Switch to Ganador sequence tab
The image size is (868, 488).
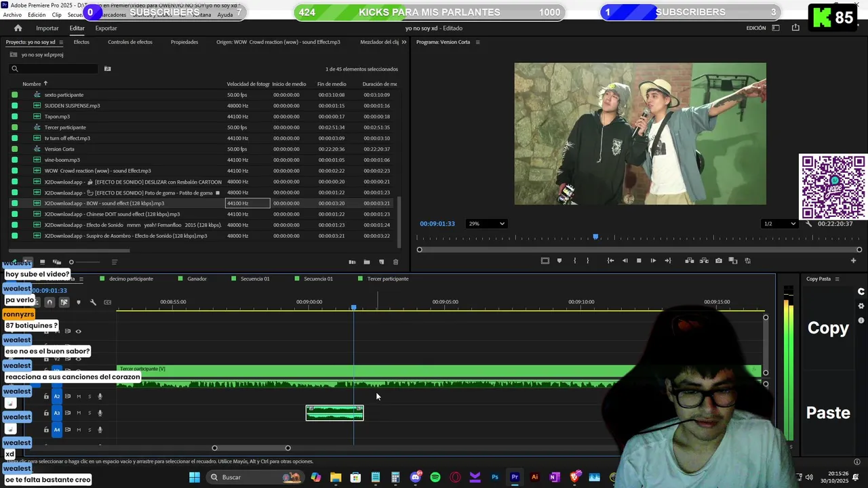[x=197, y=279]
